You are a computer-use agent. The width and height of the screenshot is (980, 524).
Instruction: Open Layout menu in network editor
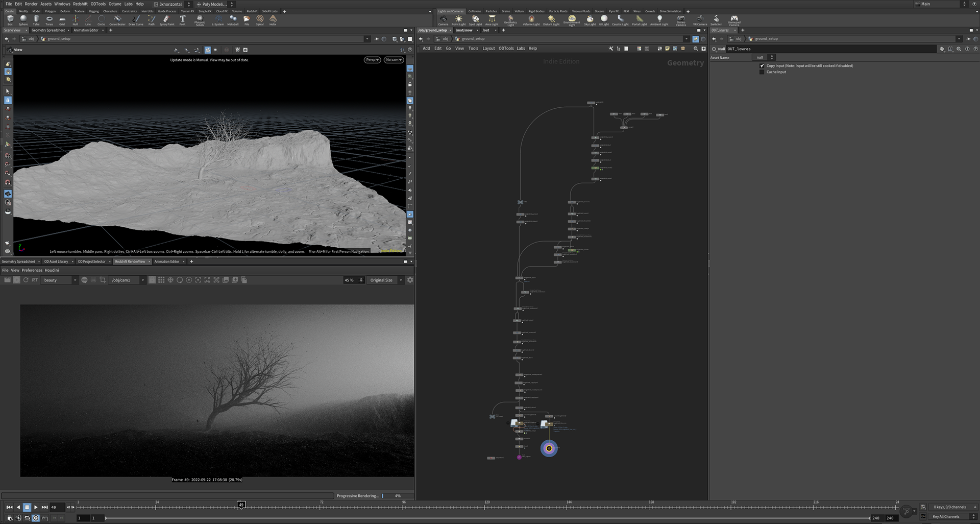point(488,49)
